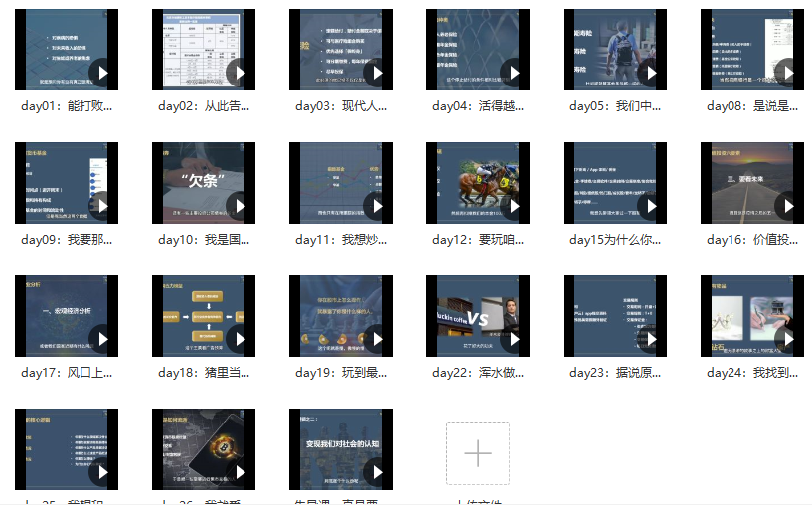Tap the play icon on day23 video
The image size is (812, 508).
651,339
